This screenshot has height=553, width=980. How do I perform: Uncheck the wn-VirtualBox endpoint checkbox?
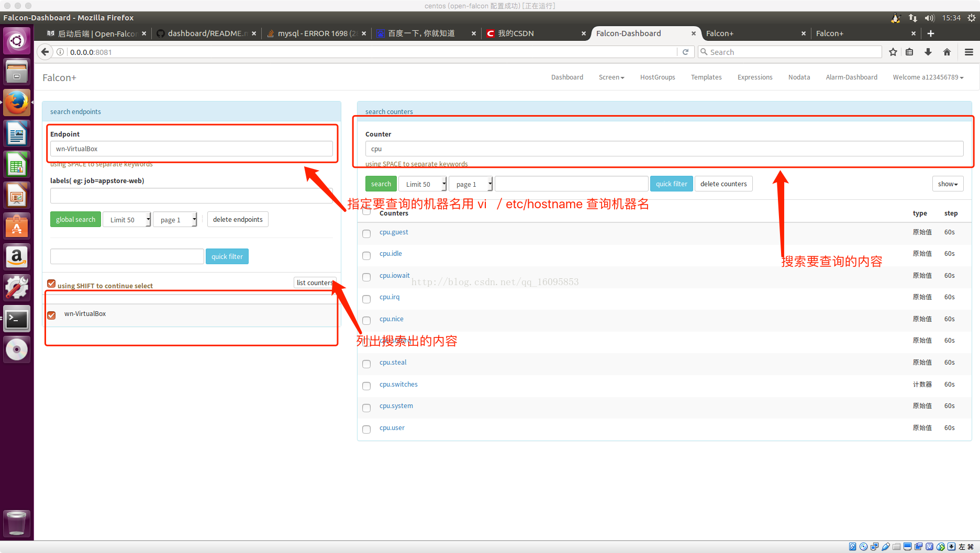[51, 315]
